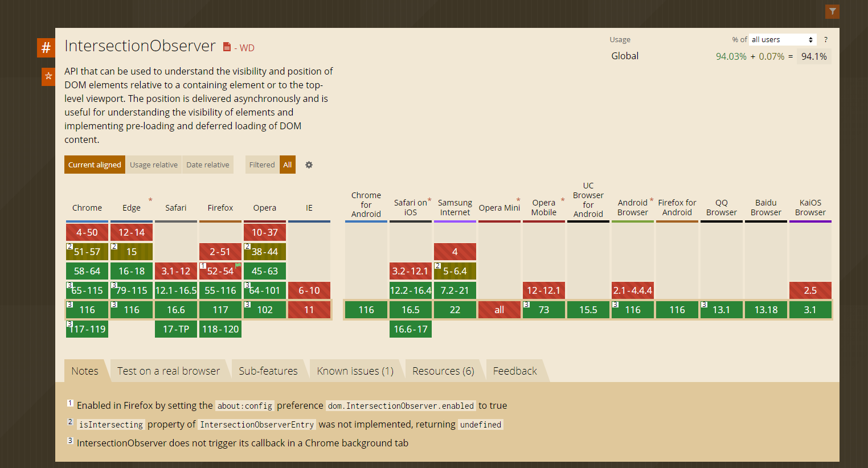The width and height of the screenshot is (868, 468).
Task: Select Samsung Internet 5-6.4 cell
Action: coord(455,271)
